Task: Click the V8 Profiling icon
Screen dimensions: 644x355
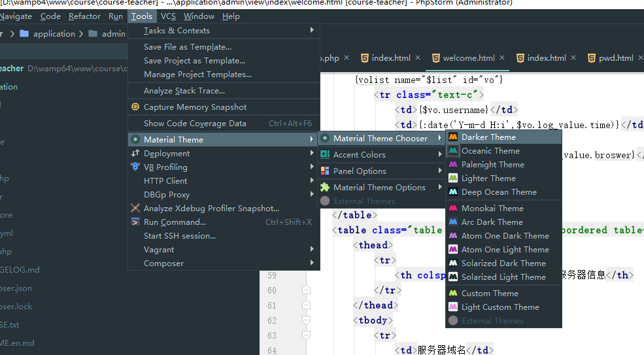Action: pyautogui.click(x=135, y=167)
